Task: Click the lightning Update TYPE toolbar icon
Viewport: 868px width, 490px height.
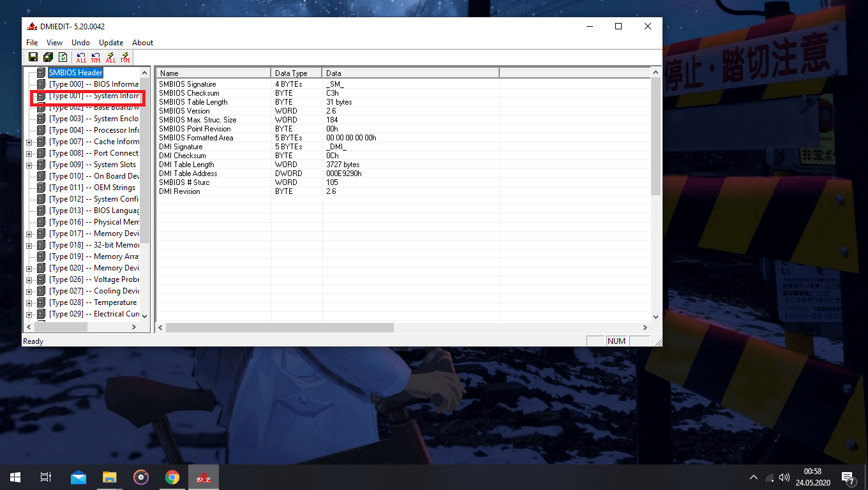Action: tap(126, 57)
